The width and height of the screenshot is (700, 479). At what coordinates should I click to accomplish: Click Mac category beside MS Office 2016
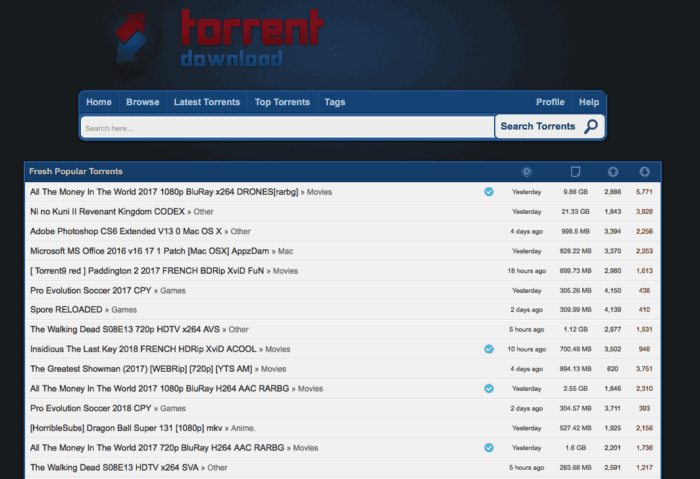[x=285, y=251]
